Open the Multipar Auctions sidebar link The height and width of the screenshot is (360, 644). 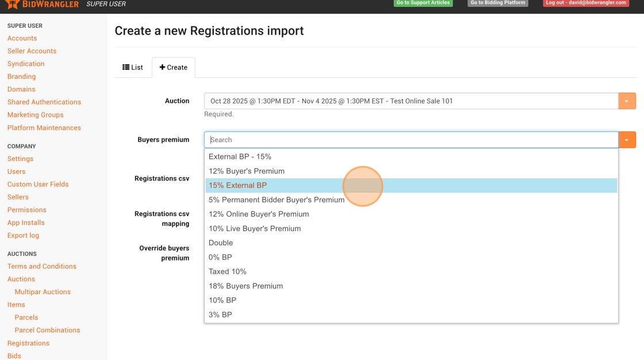point(43,292)
